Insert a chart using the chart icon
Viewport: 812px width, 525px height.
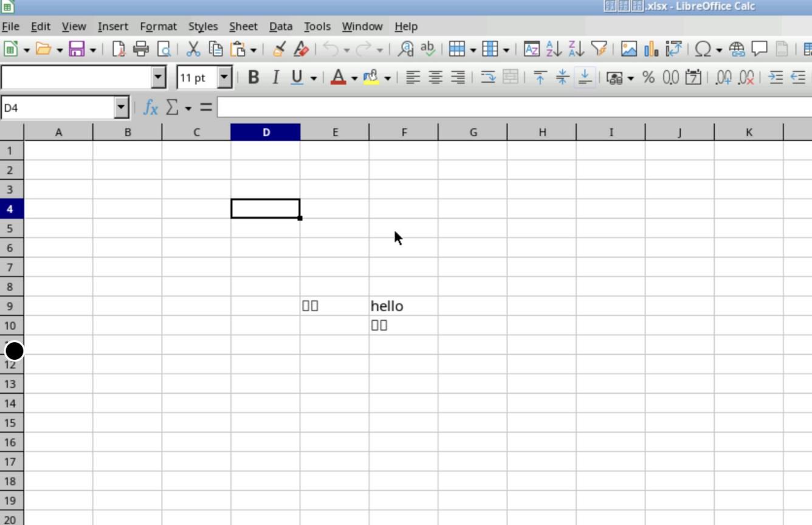[x=651, y=49]
